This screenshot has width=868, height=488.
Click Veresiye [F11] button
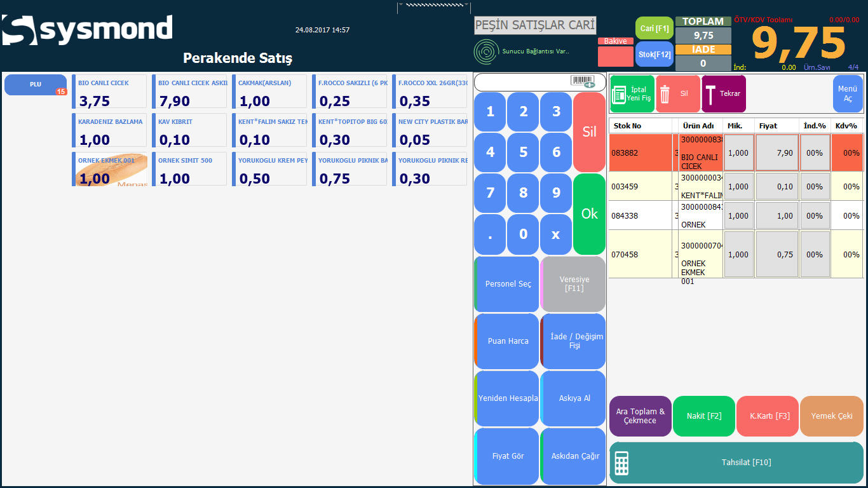pyautogui.click(x=573, y=284)
